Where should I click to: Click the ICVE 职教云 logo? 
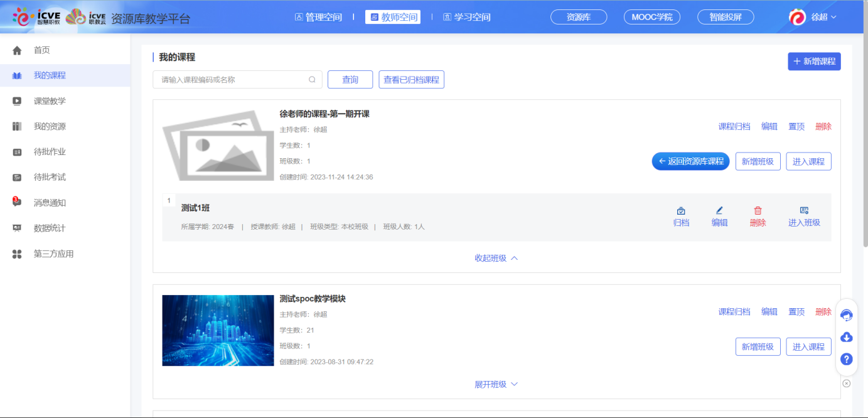tap(85, 17)
